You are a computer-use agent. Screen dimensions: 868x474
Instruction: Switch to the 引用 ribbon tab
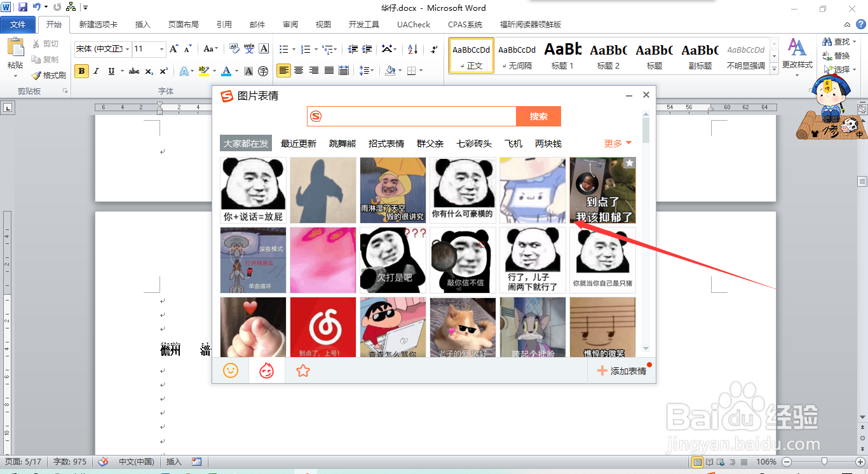pyautogui.click(x=224, y=24)
